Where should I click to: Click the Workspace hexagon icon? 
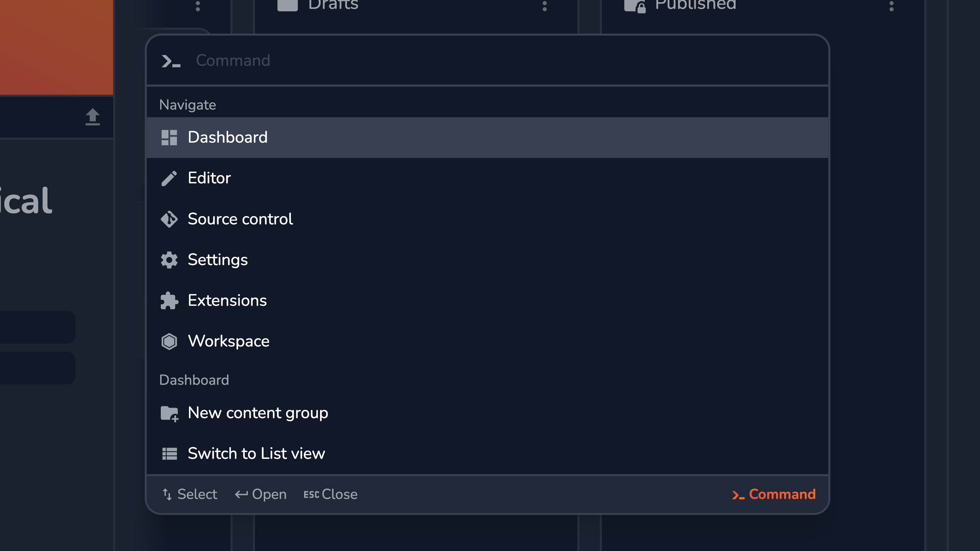[169, 341]
